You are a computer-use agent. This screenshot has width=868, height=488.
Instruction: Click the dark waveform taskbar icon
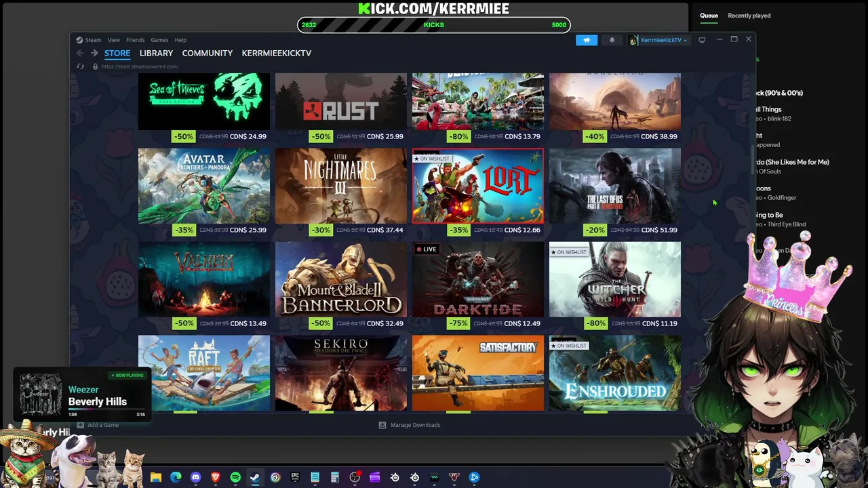click(435, 477)
